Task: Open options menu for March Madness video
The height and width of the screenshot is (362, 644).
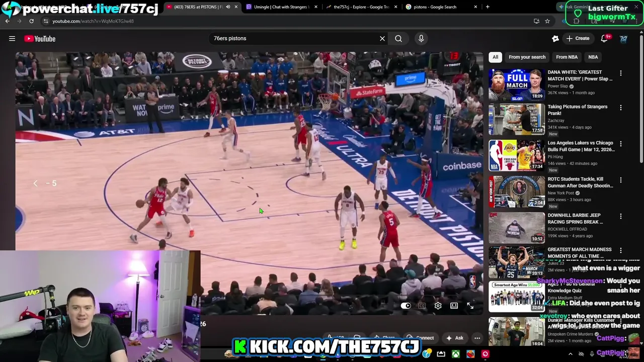Action: pos(620,250)
